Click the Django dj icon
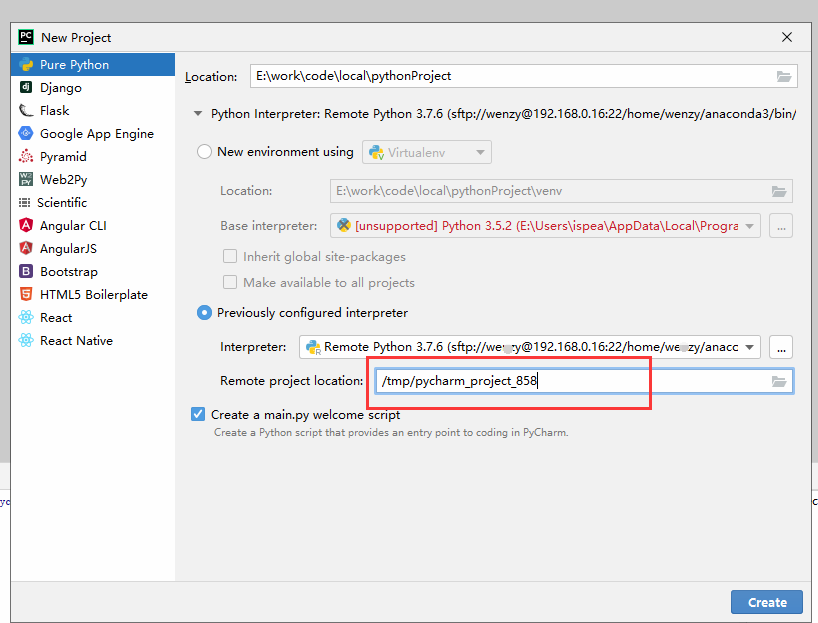The width and height of the screenshot is (818, 623). click(26, 87)
